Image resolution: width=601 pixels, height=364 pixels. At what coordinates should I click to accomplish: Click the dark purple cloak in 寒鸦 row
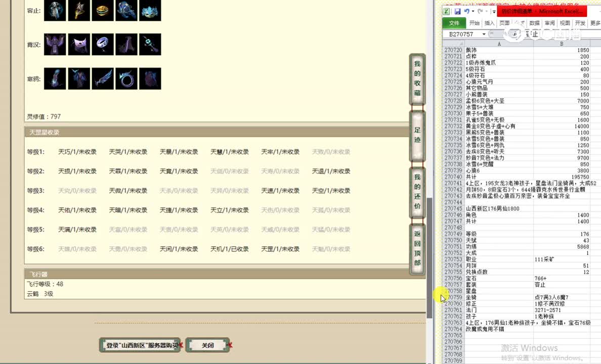[150, 78]
